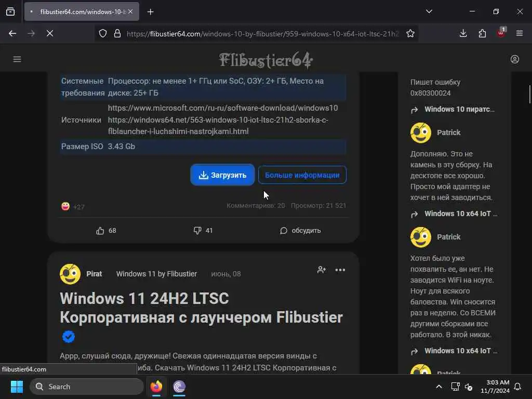The width and height of the screenshot is (532, 399).
Task: Click the page vertical scrollbar thumb
Action: point(529,94)
